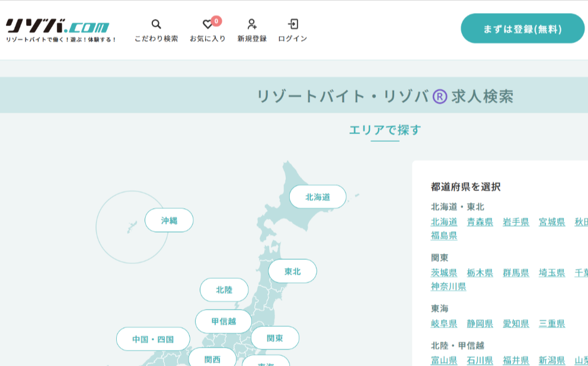Click the リゾバ.com logo
This screenshot has height=366, width=588.
click(58, 27)
